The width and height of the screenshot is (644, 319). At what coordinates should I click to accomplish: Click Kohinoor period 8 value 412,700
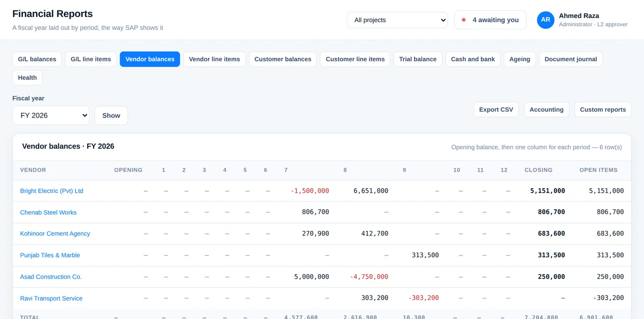click(375, 233)
